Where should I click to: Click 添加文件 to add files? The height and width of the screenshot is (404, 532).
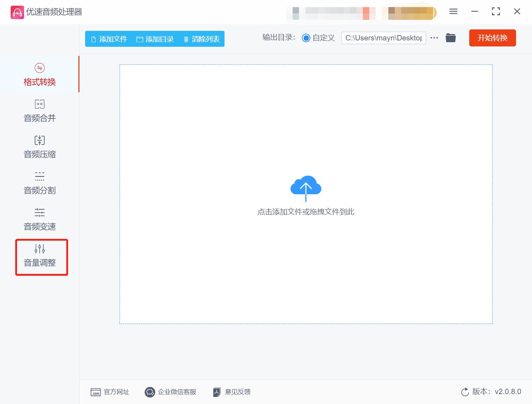pyautogui.click(x=108, y=39)
